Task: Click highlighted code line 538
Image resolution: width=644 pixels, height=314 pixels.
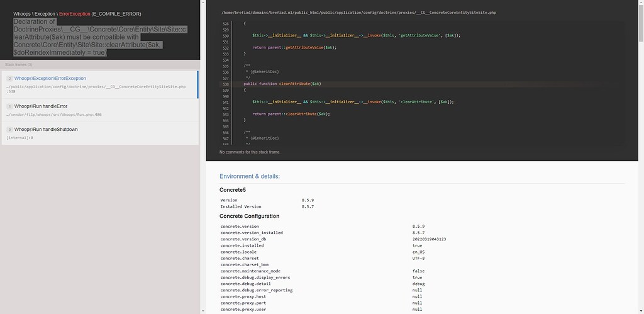Action: coord(282,84)
